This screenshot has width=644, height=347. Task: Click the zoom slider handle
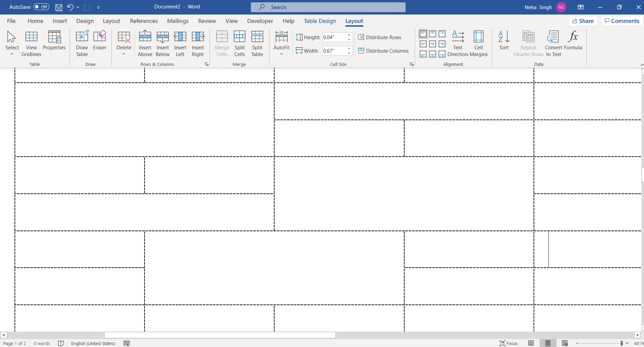[621, 343]
